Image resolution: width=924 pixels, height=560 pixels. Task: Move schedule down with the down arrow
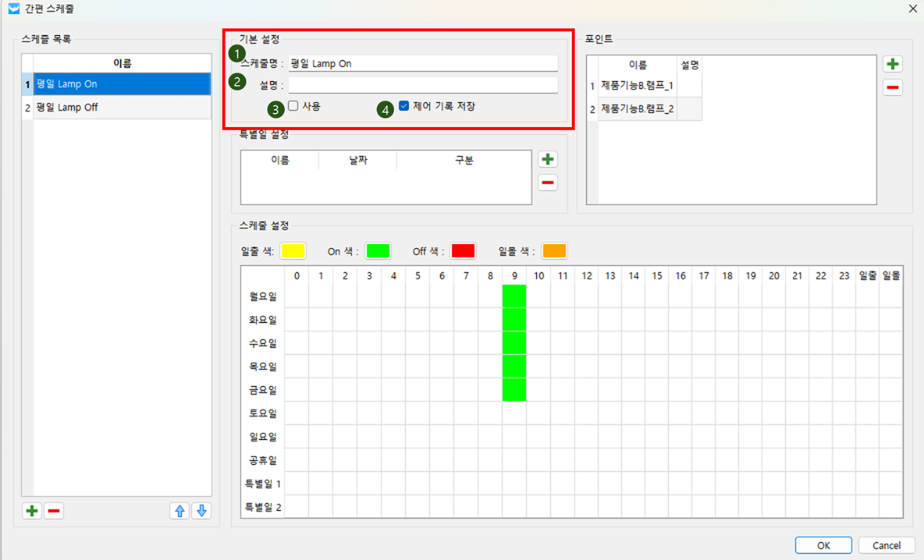click(x=201, y=512)
